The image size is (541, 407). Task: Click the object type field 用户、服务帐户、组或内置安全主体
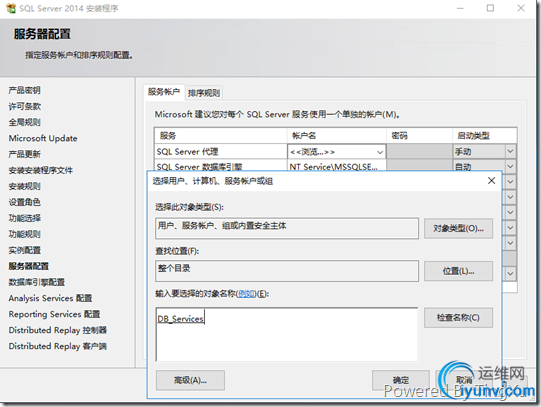click(x=287, y=228)
